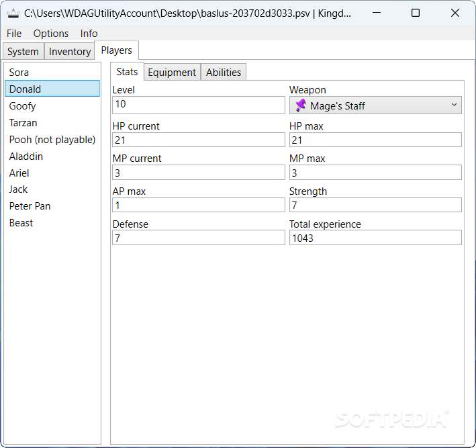The height and width of the screenshot is (448, 476).
Task: Click the Total experience field
Action: click(x=375, y=238)
